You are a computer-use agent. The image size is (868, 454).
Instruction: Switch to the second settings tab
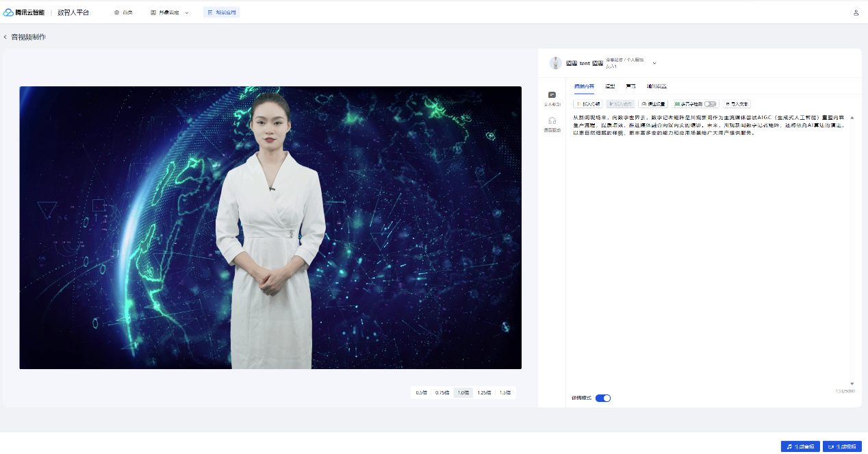pyautogui.click(x=610, y=86)
